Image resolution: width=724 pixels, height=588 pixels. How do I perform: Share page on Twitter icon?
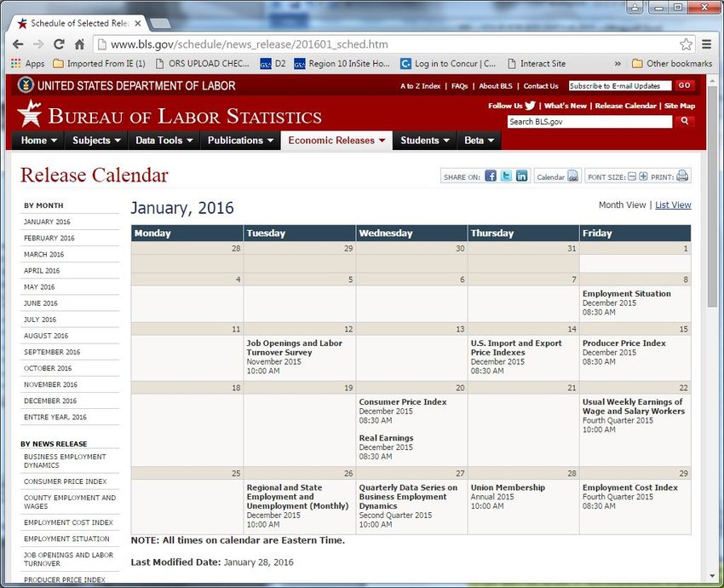click(x=506, y=176)
